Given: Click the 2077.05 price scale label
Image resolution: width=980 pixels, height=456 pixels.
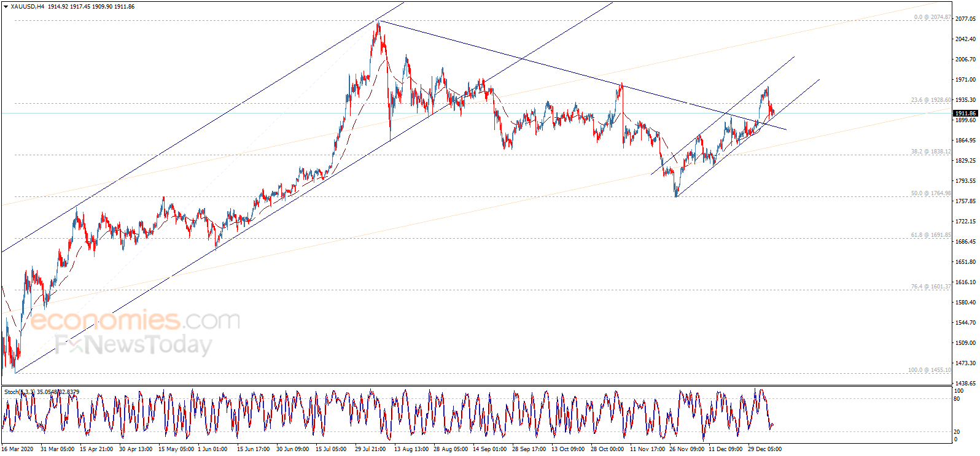Looking at the screenshot, I should [965, 19].
